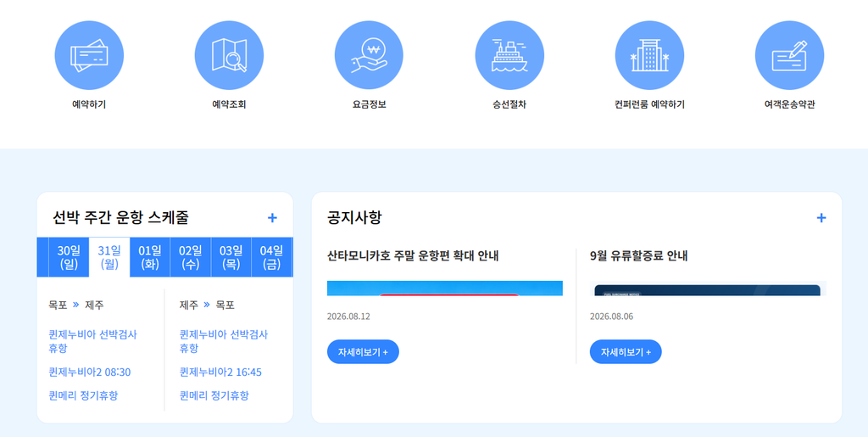Viewport: 868px width, 437px height.
Task: Select the 04일 (금) date tab
Action: coord(271,257)
